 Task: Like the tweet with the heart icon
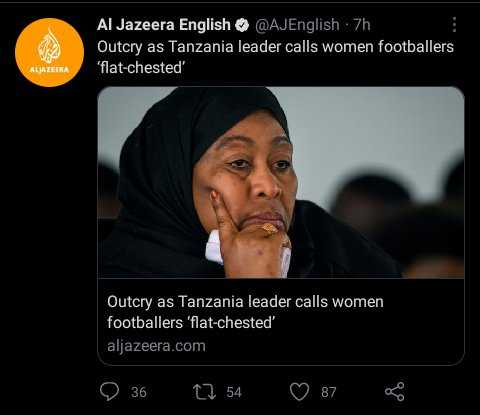299,392
